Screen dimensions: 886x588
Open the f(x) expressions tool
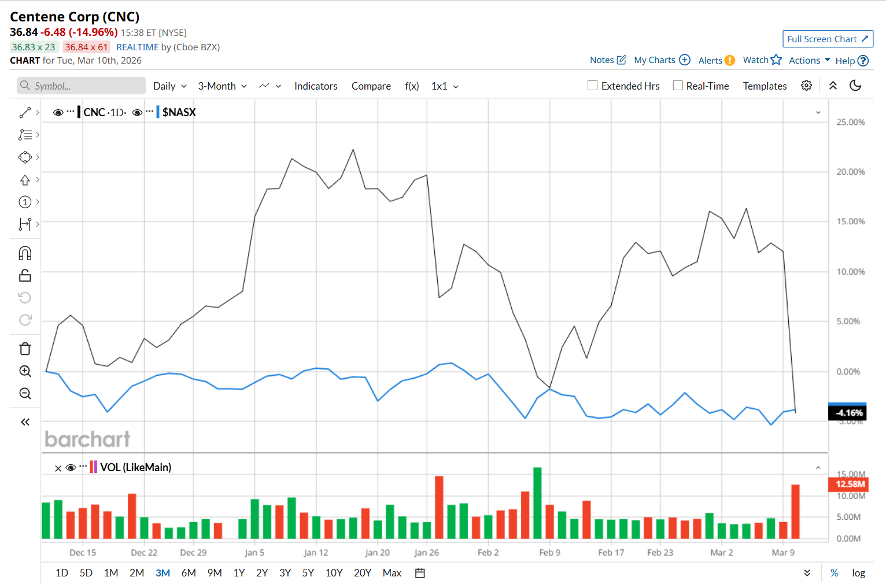(412, 86)
